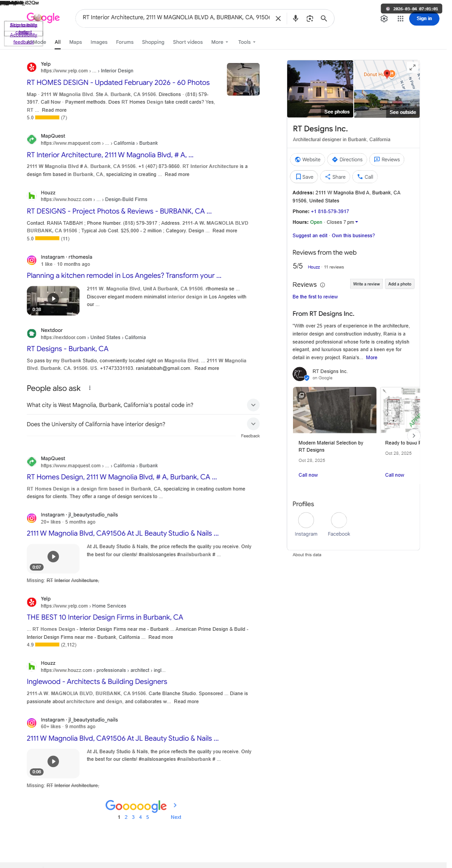452x868 pixels.
Task: Save RT Designs Inc. to a list
Action: 304,177
